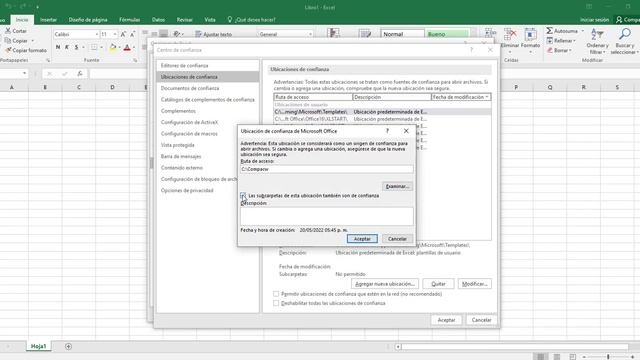The width and height of the screenshot is (640, 360).
Task: Decrease font size with smaller A icon
Action: 132,35
